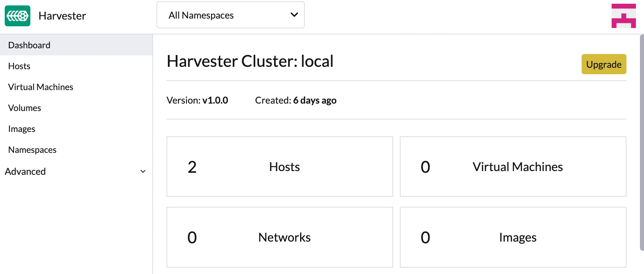Click the Images summary card

pos(513,237)
